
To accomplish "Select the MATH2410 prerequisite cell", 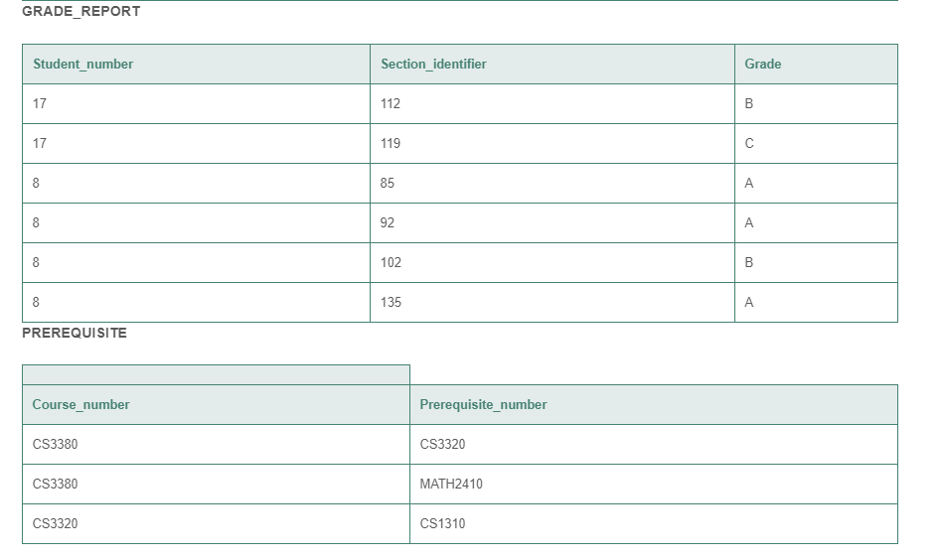I will coord(451,484).
